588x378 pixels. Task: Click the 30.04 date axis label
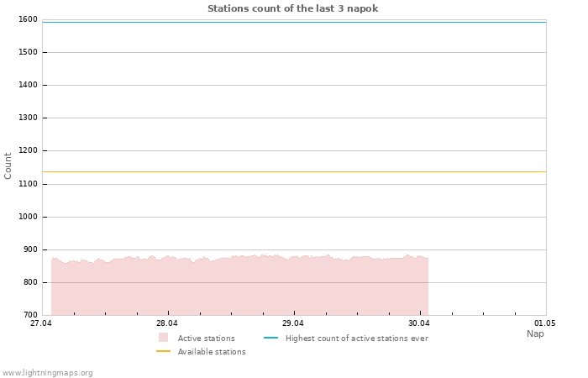pyautogui.click(x=419, y=323)
